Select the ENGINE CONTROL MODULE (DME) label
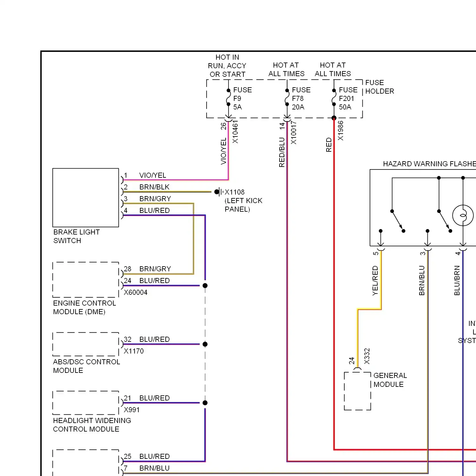 [x=84, y=307]
